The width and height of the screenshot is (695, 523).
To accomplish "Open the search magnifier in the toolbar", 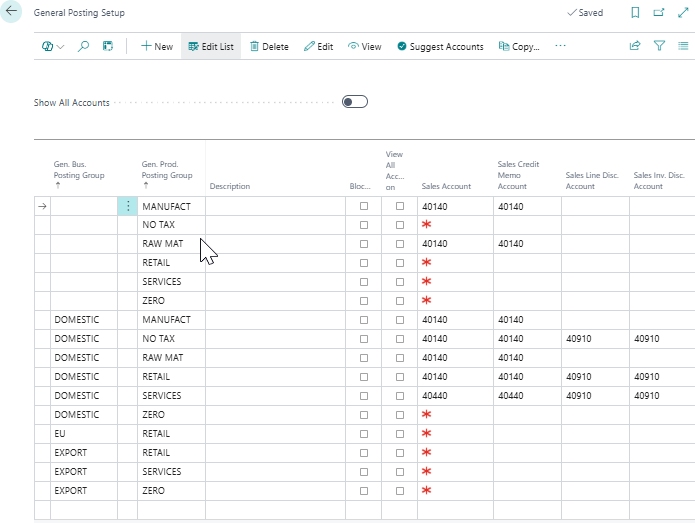I will pyautogui.click(x=83, y=46).
